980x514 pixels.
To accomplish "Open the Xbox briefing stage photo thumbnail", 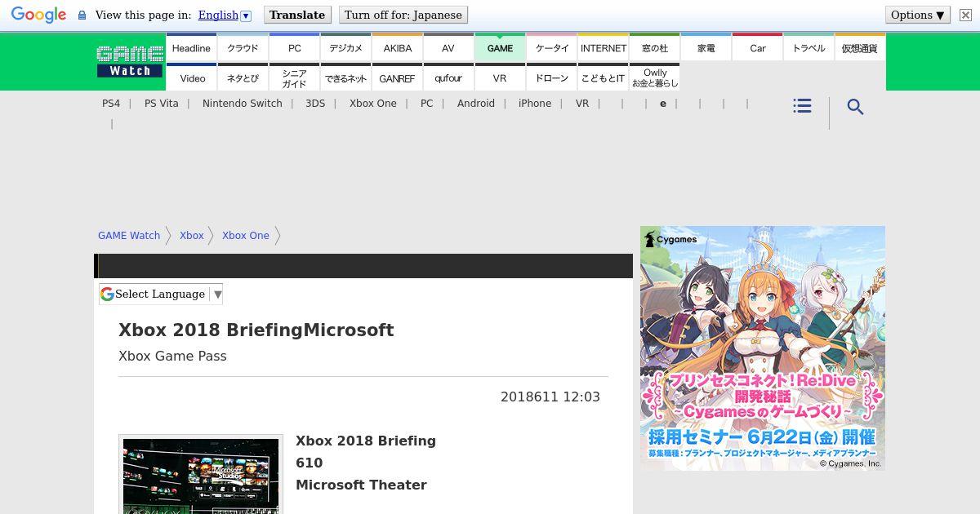I will [201, 476].
